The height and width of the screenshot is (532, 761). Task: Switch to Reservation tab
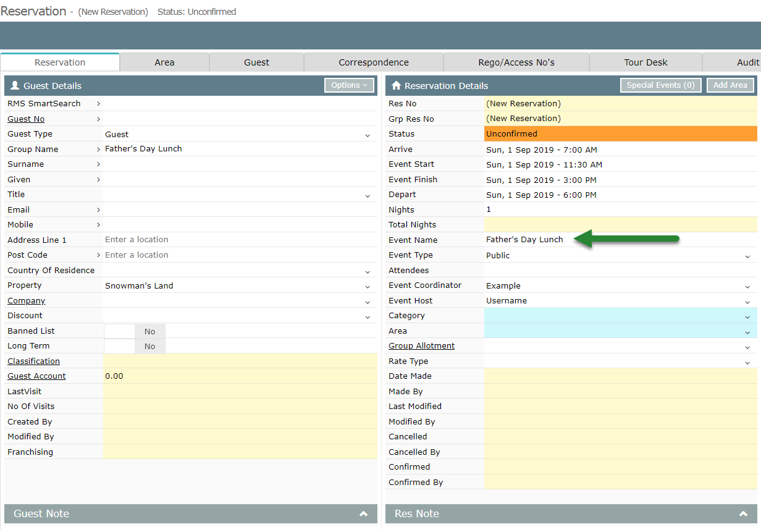pos(60,62)
